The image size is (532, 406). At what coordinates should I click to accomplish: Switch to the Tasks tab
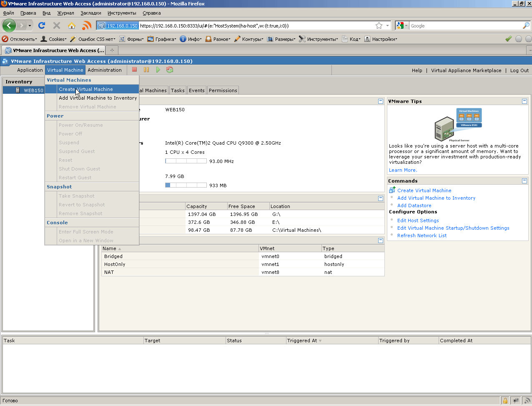pyautogui.click(x=178, y=90)
